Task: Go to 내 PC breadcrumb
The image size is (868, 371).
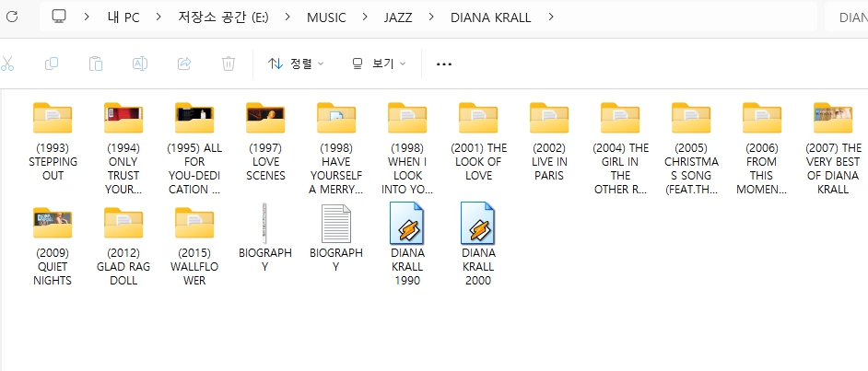Action: coord(123,17)
